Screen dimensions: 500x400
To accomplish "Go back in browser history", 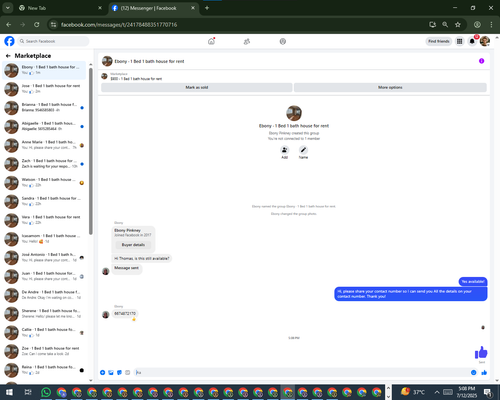I will pos(9,25).
